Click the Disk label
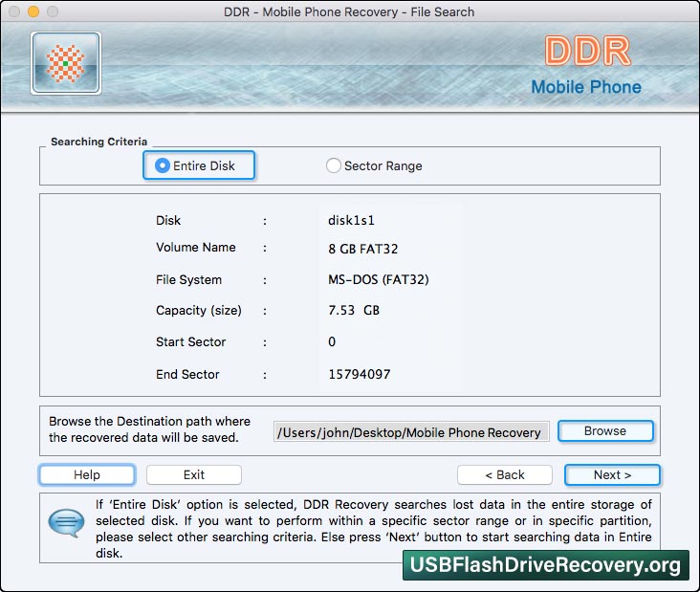 coord(168,221)
